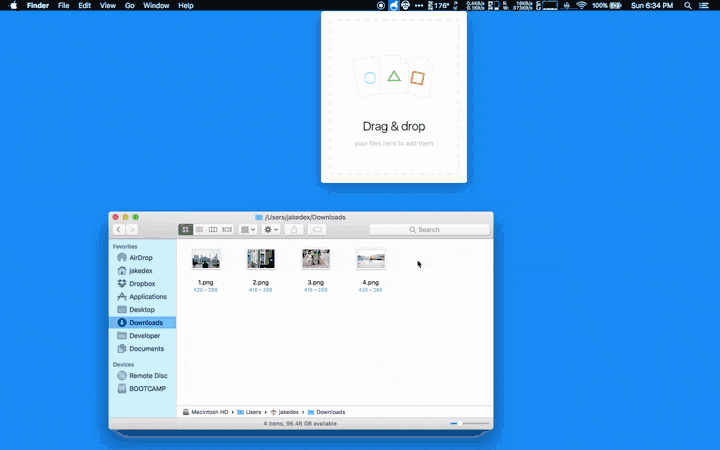The width and height of the screenshot is (720, 450).
Task: Open the Spotlight search icon
Action: (687, 6)
